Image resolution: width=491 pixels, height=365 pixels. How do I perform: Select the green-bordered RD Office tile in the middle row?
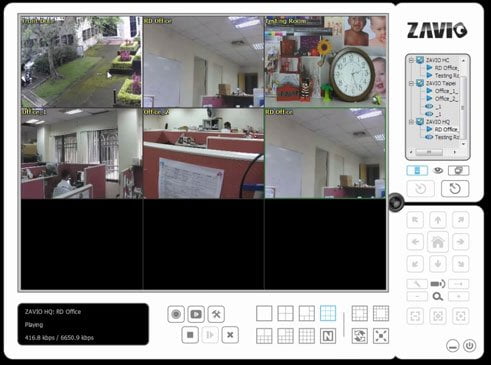coord(325,153)
